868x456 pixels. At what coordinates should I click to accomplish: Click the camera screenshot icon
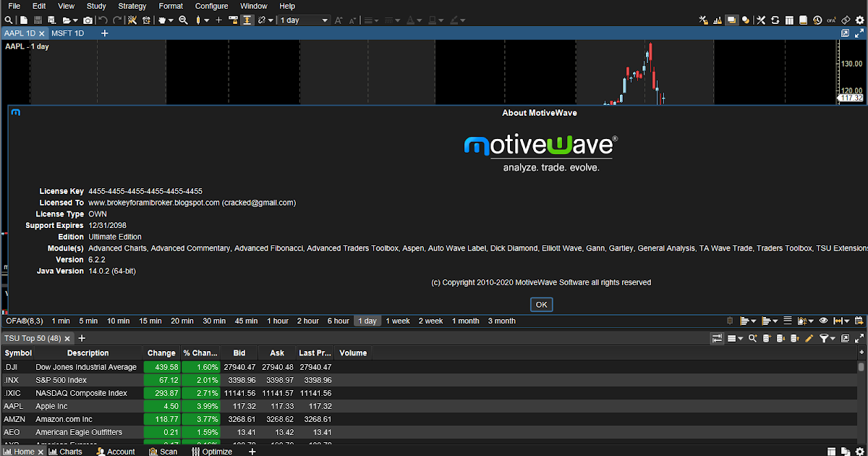(x=88, y=20)
